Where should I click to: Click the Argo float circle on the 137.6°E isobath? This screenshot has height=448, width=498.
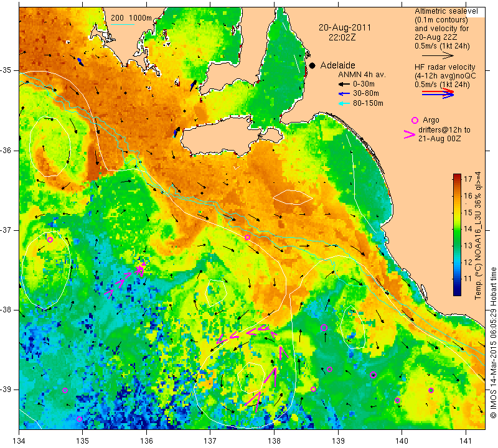[x=247, y=237]
